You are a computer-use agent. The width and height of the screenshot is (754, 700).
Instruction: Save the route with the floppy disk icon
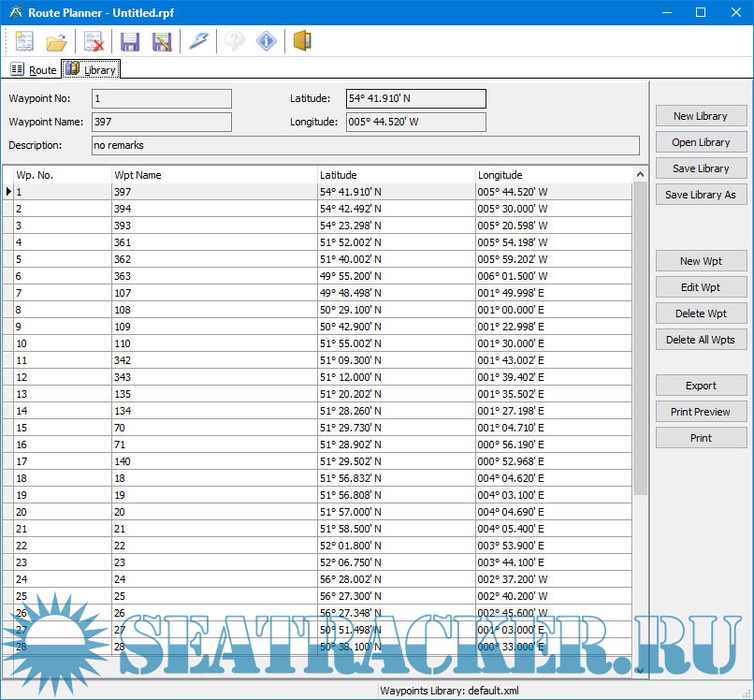coord(129,41)
